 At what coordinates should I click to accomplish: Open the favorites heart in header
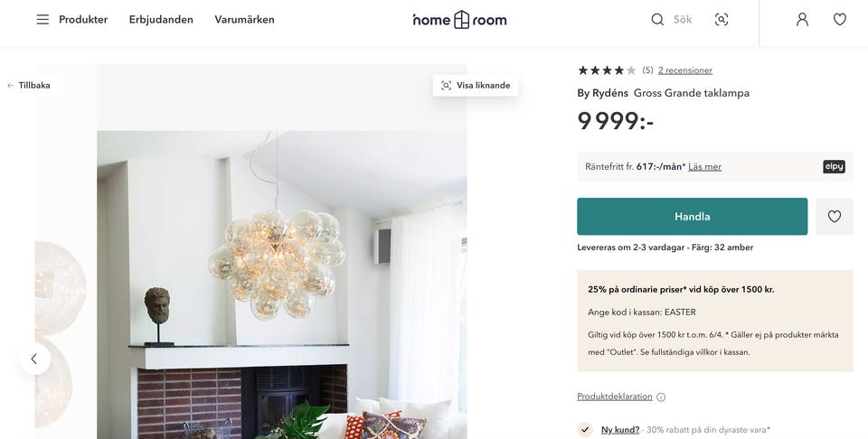840,19
